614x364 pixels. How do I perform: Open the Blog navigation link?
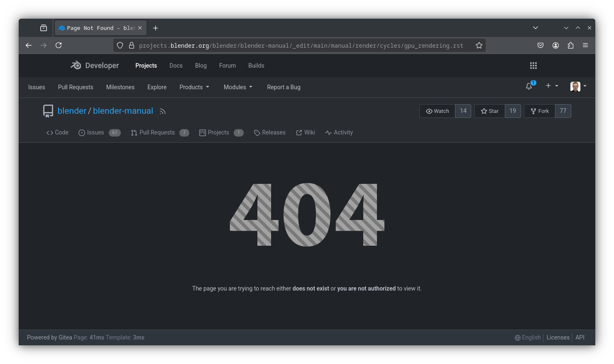201,66
